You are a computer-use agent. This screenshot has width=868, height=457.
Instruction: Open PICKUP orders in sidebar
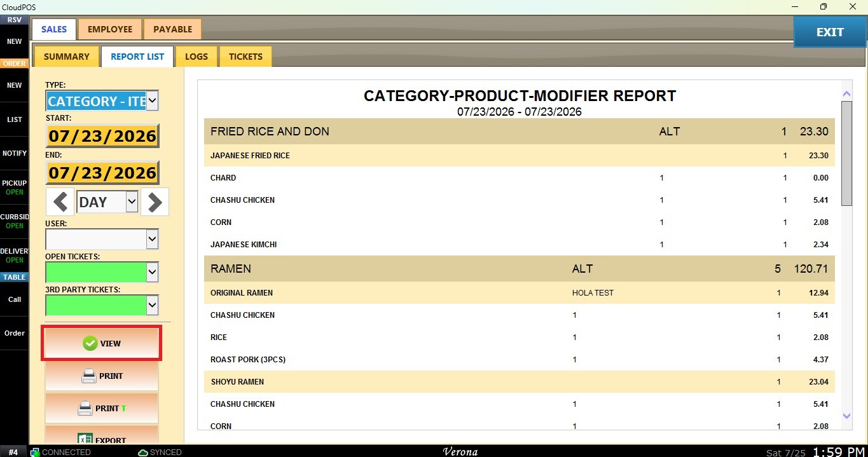[x=14, y=188]
